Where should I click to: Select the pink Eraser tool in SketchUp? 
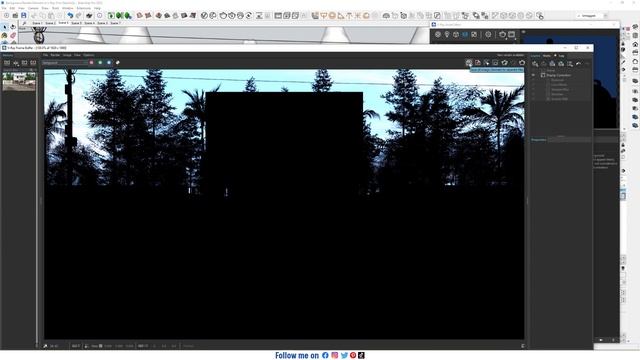tap(13, 36)
